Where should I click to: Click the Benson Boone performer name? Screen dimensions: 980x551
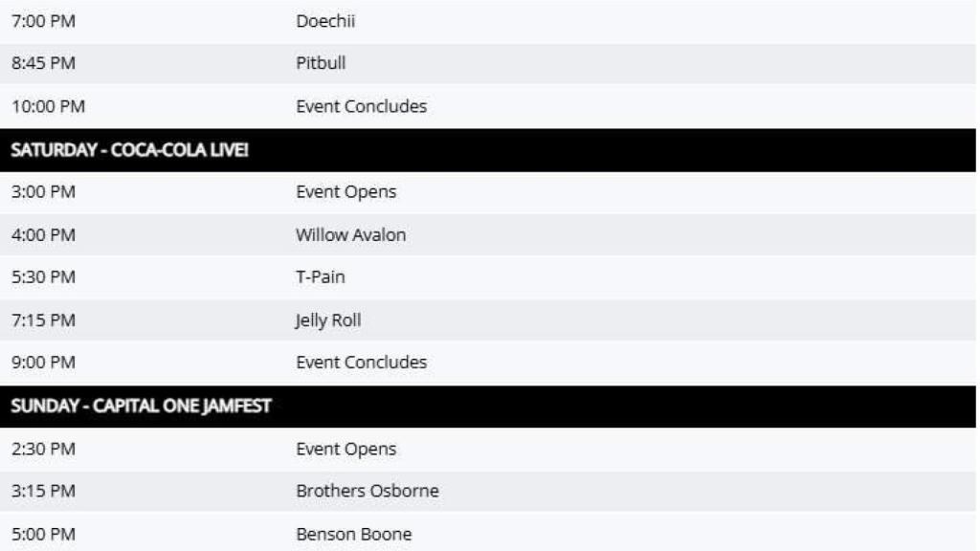coord(354,534)
